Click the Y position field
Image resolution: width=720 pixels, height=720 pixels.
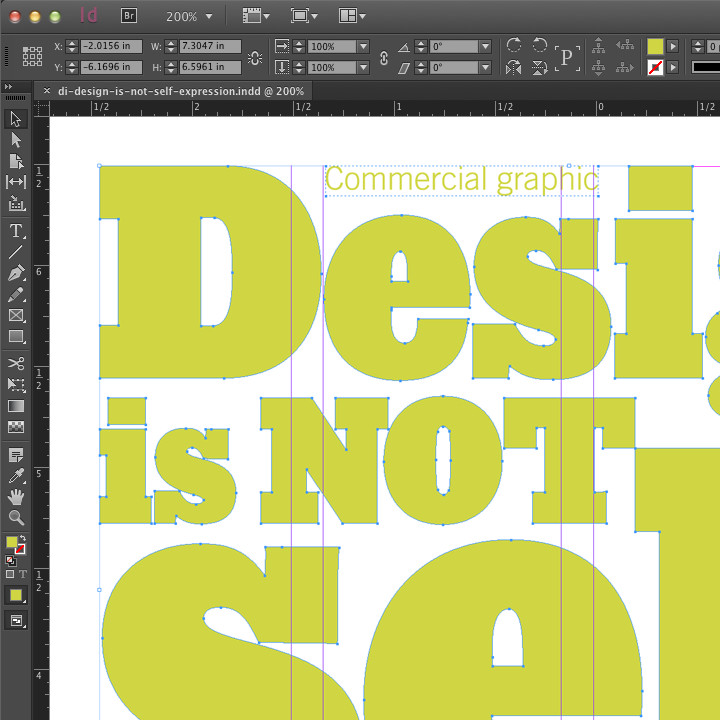click(112, 67)
